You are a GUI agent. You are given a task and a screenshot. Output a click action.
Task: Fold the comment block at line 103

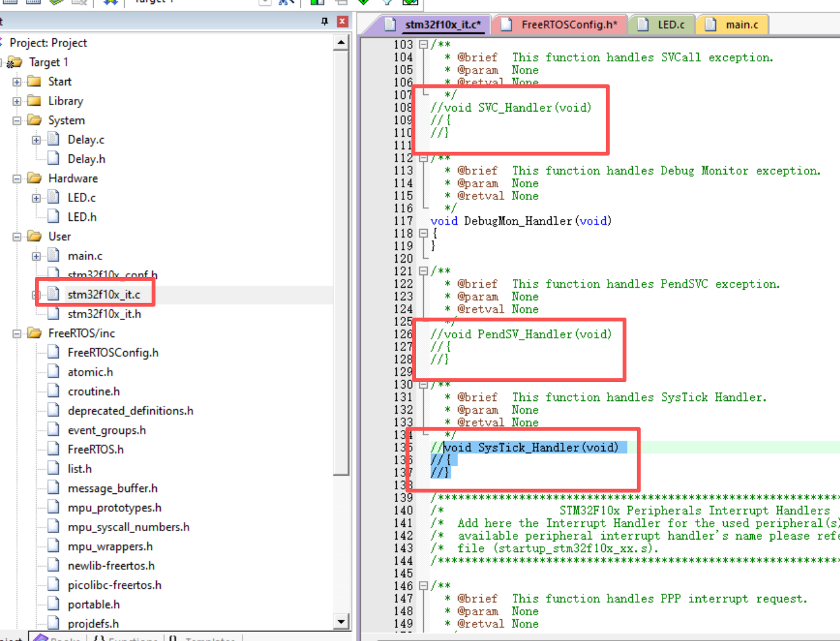tap(423, 45)
